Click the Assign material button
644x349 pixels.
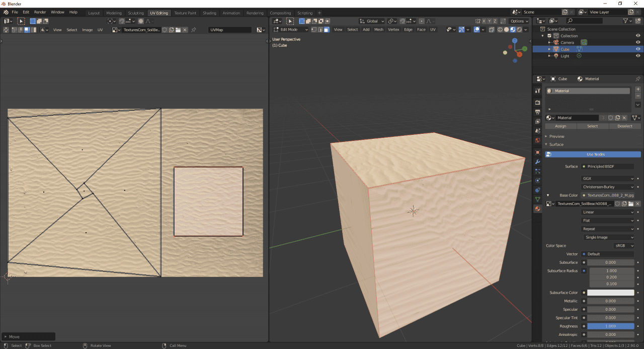560,126
